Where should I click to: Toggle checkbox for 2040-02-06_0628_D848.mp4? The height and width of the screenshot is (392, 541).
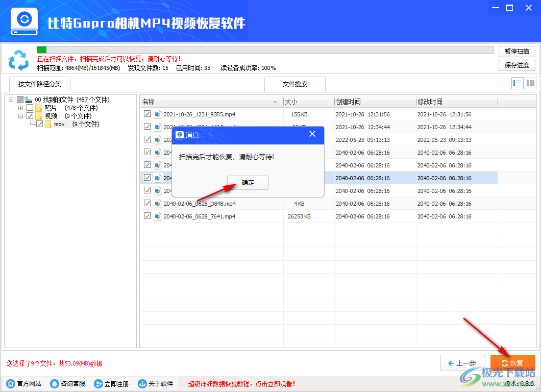[147, 203]
